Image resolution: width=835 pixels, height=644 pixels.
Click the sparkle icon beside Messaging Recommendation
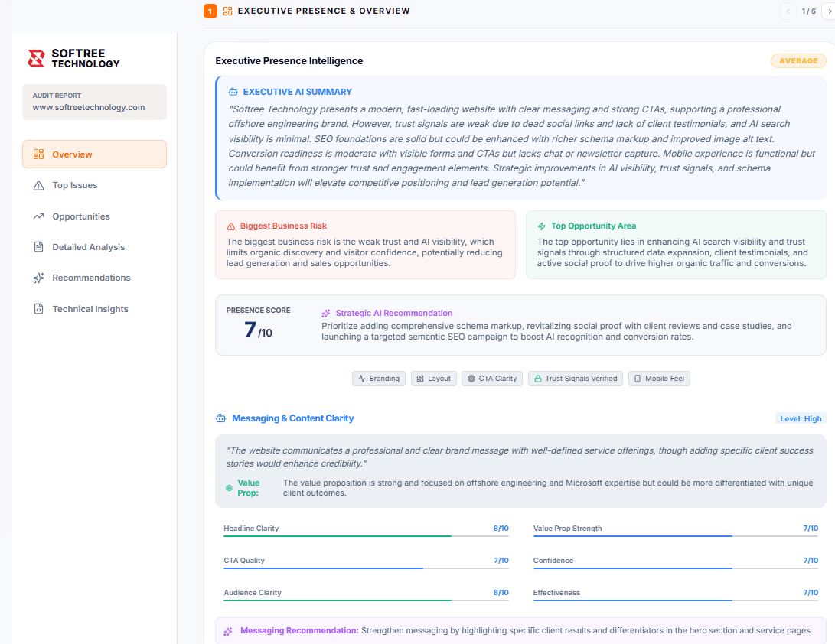tap(228, 631)
